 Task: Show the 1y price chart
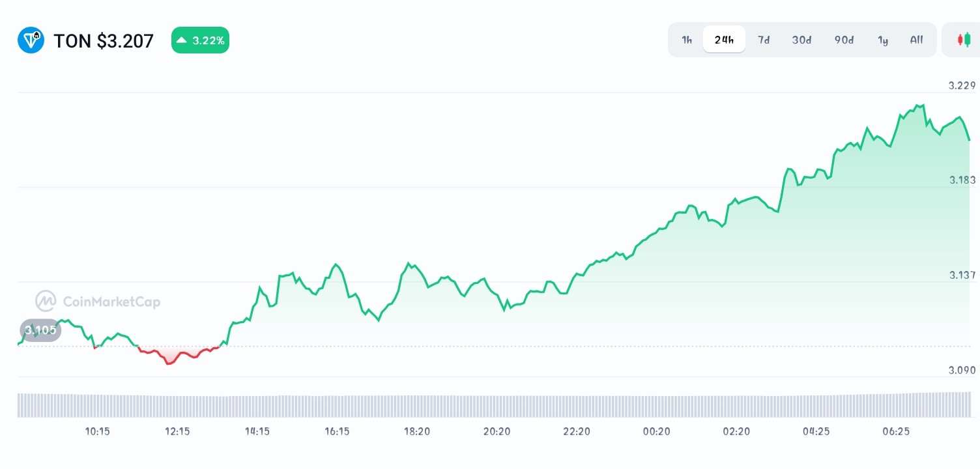(x=883, y=40)
